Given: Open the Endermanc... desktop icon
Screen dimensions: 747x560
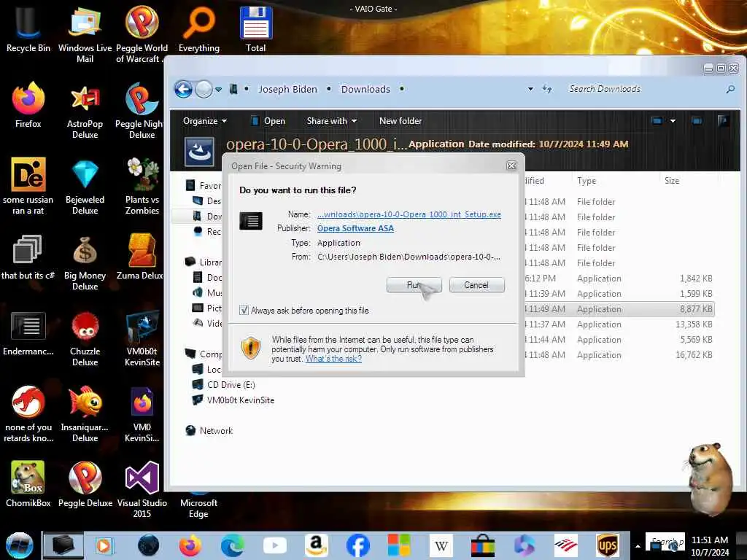Looking at the screenshot, I should (x=28, y=333).
